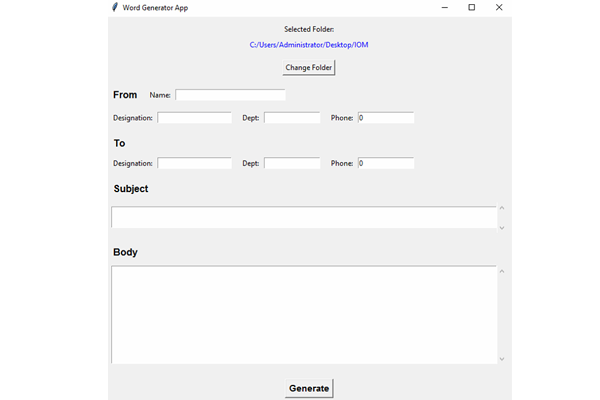The image size is (600, 400).
Task: Click the Body heading label
Action: [x=125, y=252]
